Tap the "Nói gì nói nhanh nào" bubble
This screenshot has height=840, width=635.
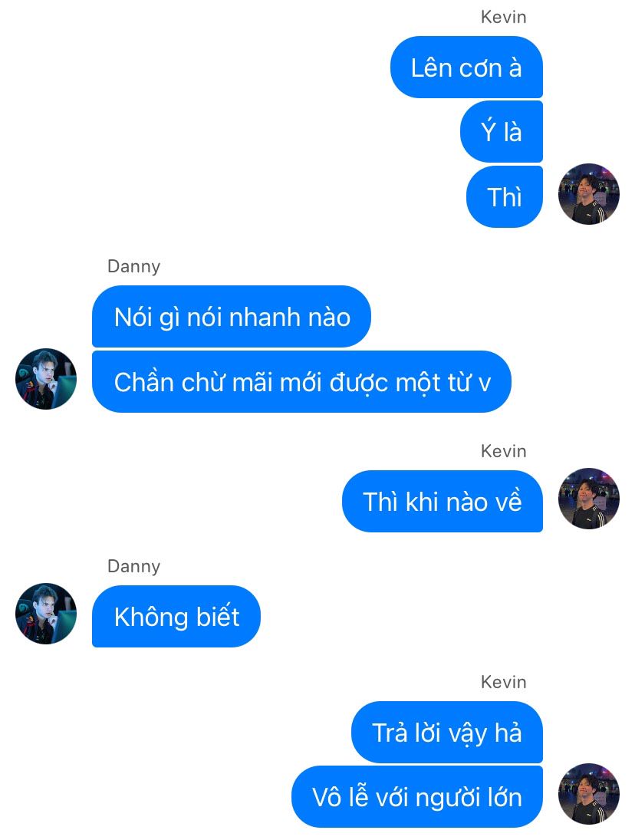click(232, 316)
